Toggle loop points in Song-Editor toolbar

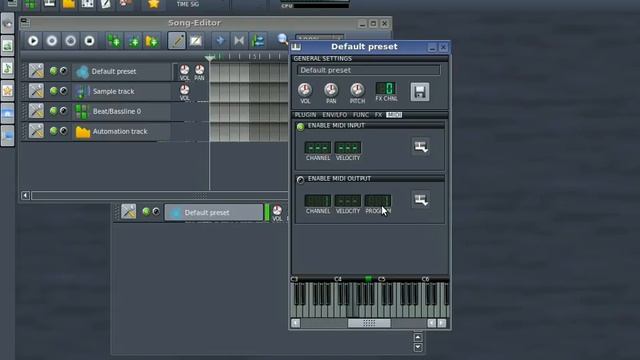(239, 40)
